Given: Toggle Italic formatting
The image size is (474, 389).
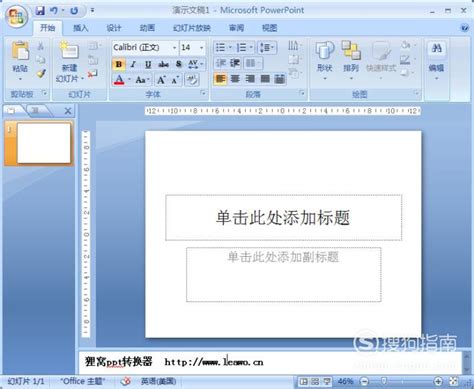Looking at the screenshot, I should pos(133,64).
